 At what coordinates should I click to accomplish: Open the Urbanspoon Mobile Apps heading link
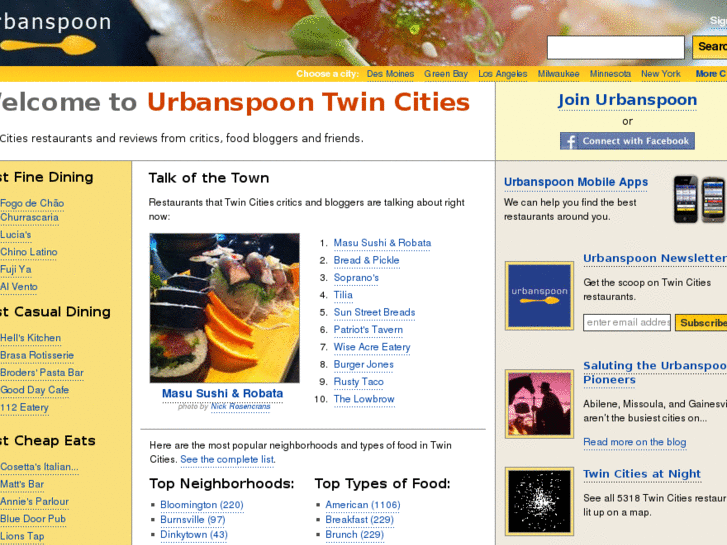click(576, 182)
